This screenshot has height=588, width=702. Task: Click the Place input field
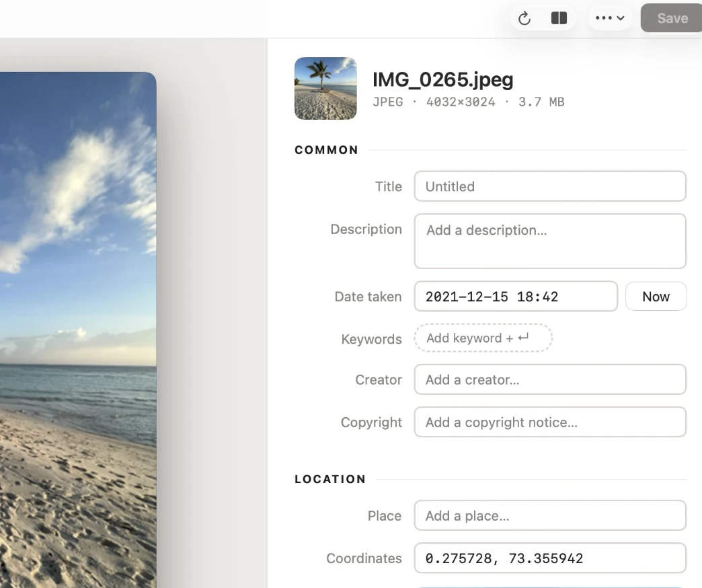pyautogui.click(x=550, y=516)
